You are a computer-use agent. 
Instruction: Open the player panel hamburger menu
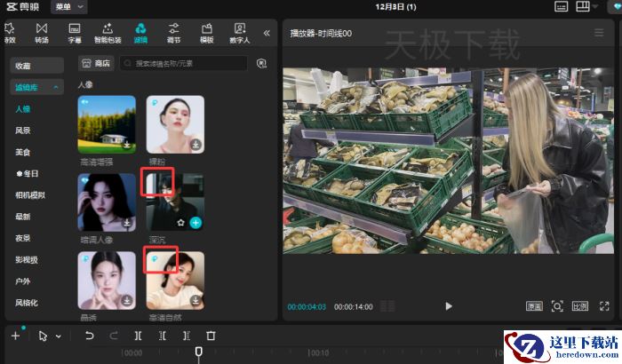click(599, 33)
